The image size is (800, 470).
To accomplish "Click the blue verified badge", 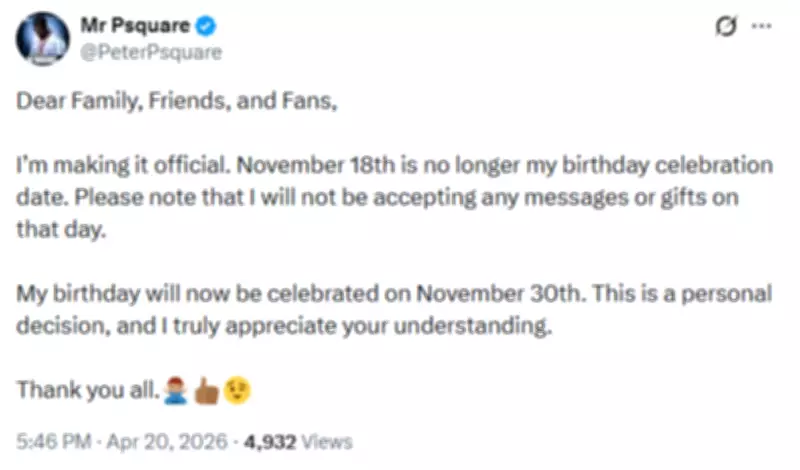I will pos(210,28).
